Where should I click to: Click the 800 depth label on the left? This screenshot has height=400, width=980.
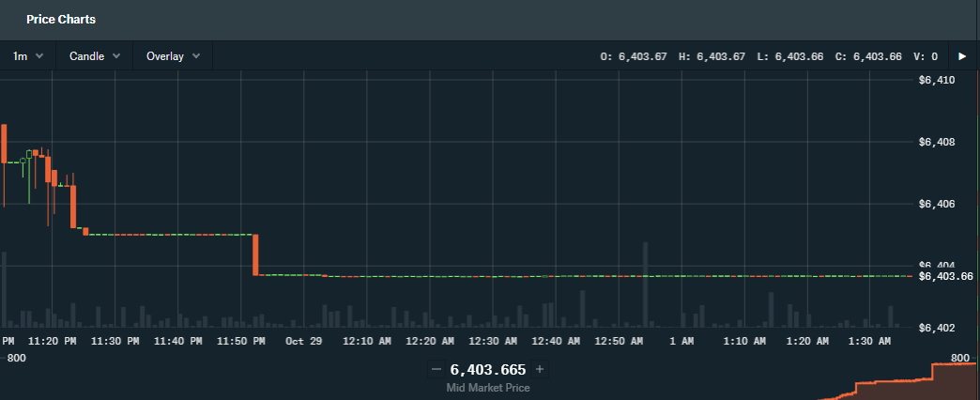pyautogui.click(x=16, y=358)
